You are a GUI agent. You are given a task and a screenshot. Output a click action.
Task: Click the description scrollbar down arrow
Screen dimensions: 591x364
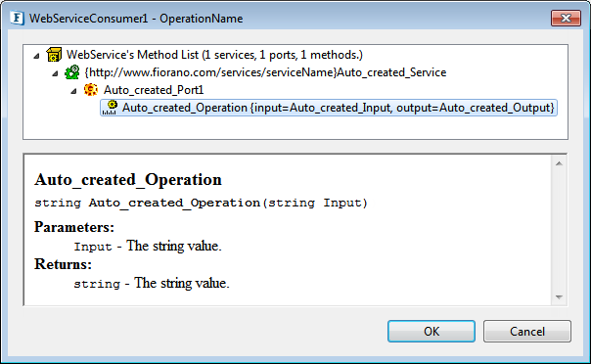[x=559, y=297]
